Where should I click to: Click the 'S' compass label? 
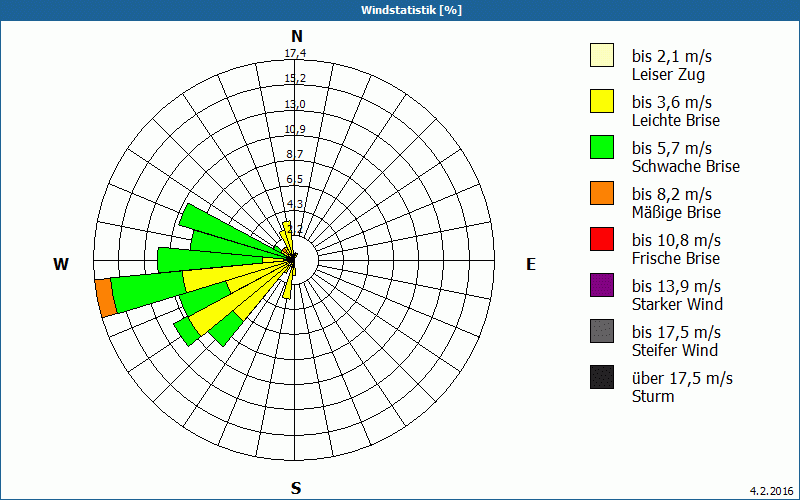click(296, 488)
